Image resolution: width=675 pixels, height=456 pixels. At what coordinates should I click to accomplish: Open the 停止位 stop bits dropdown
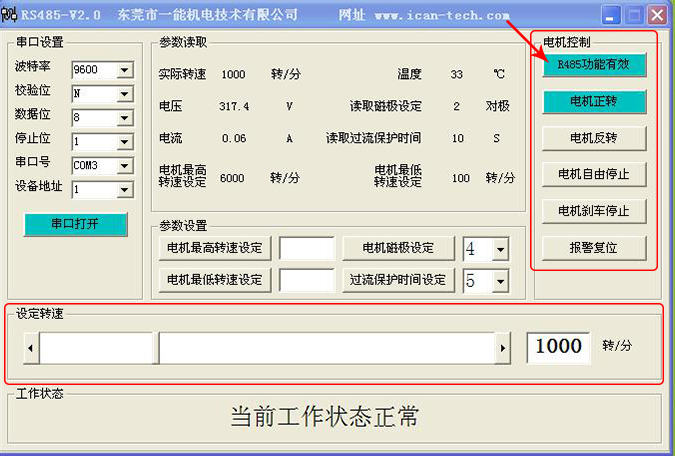tap(124, 142)
